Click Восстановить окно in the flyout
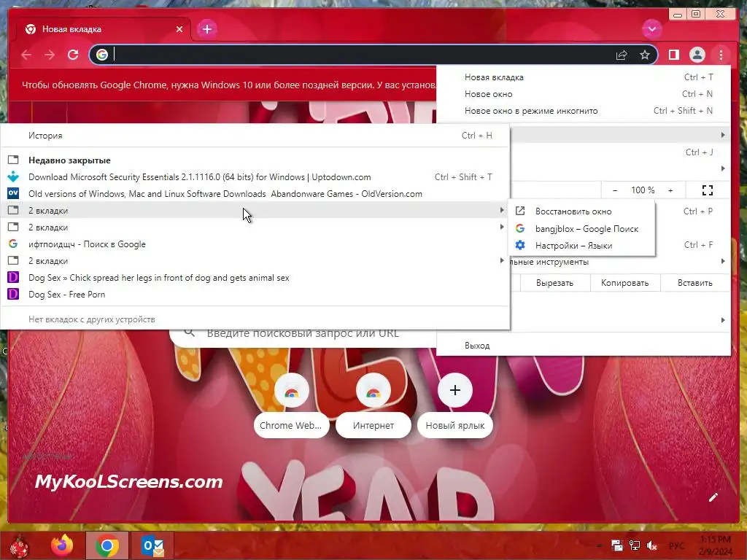Viewport: 747px width, 560px height. tap(582, 211)
